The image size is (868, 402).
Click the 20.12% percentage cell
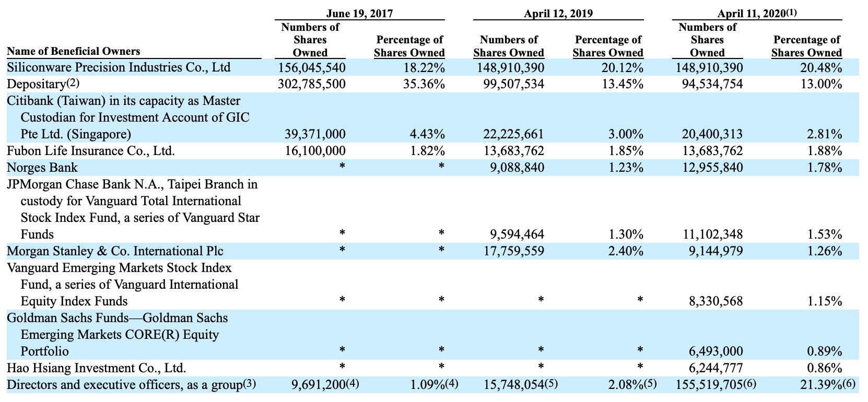623,67
